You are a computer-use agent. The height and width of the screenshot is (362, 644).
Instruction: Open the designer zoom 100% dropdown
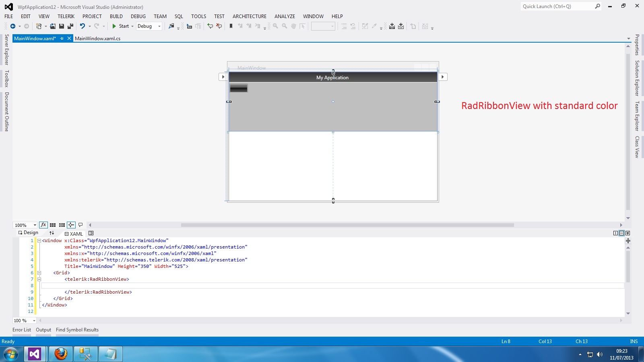[x=25, y=225]
